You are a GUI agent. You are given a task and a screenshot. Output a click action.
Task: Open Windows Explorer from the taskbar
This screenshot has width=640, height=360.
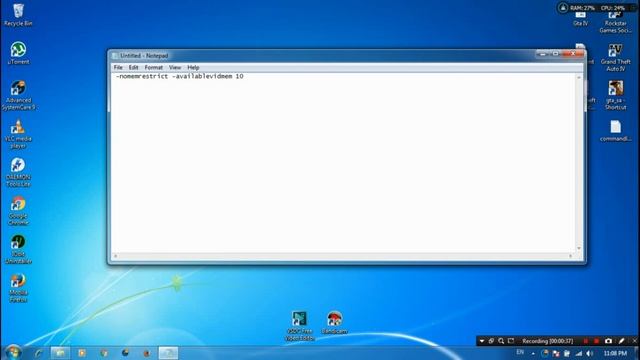tap(60, 353)
